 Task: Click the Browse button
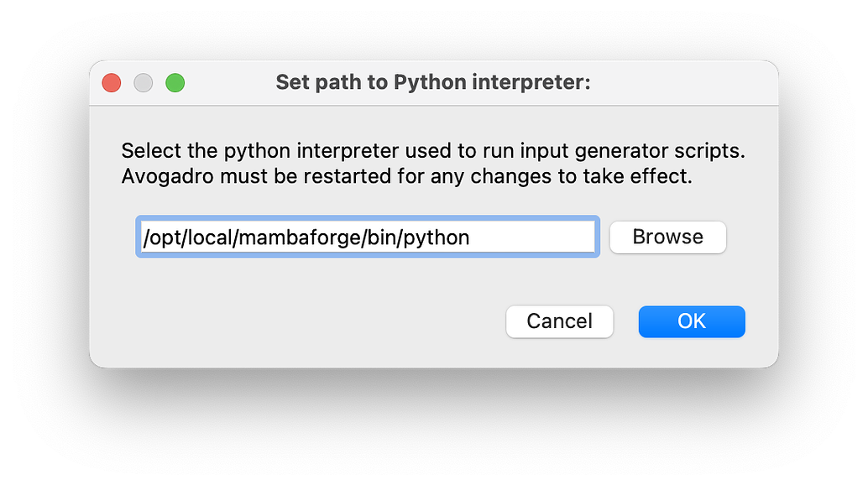(x=667, y=237)
